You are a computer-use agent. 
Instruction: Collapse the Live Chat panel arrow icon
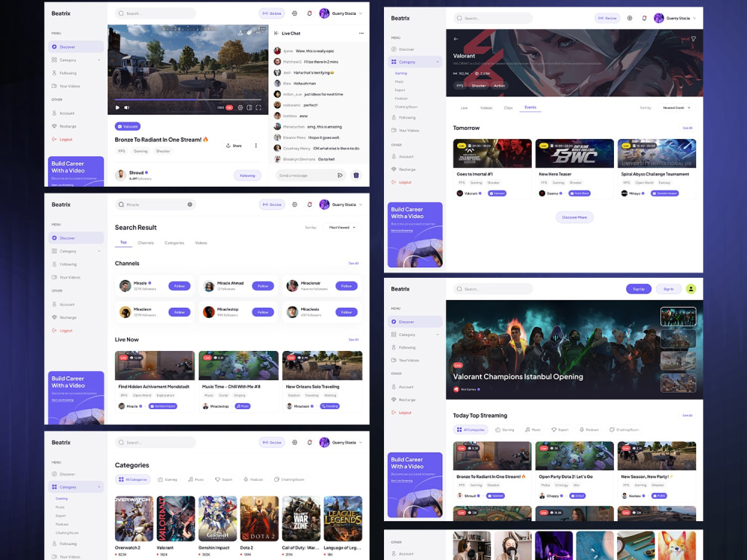point(276,34)
